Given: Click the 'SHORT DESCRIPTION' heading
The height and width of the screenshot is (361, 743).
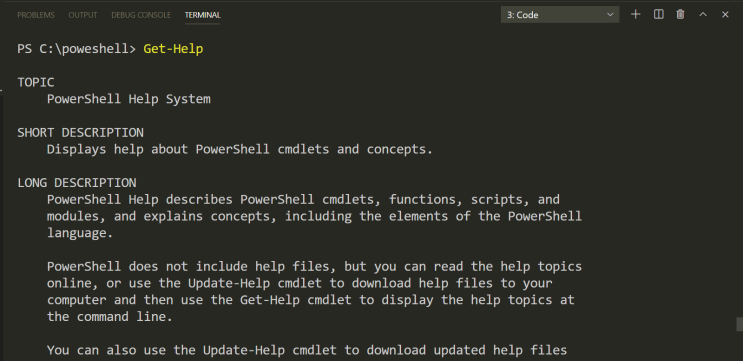Looking at the screenshot, I should click(81, 133).
